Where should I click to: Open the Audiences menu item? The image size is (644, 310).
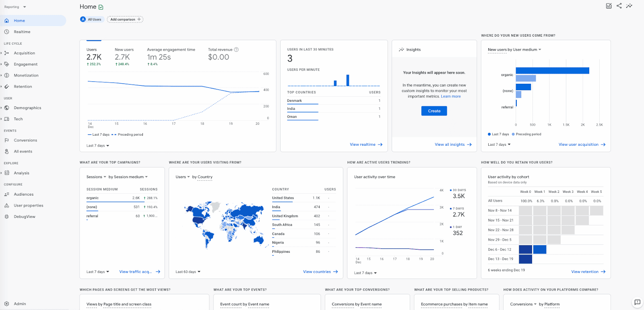[x=23, y=194]
